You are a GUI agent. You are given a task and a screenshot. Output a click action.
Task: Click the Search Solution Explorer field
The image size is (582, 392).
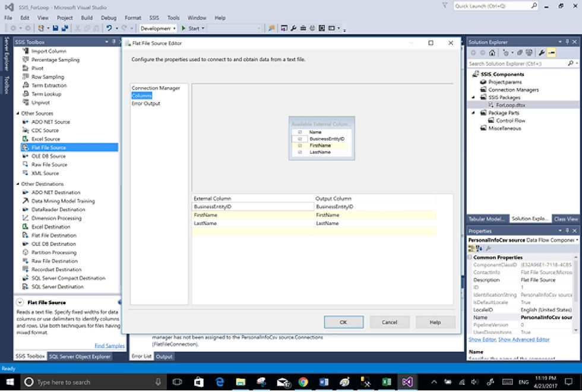click(523, 64)
